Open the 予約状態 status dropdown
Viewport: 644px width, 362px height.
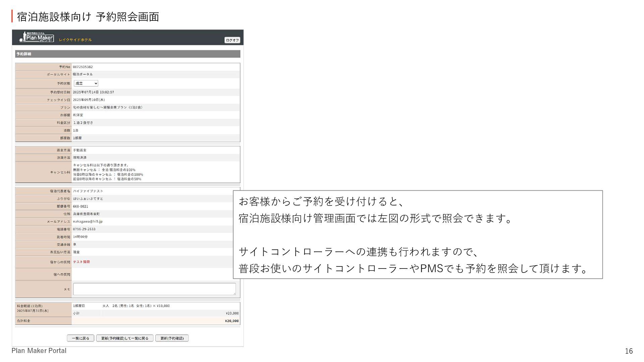tap(86, 83)
